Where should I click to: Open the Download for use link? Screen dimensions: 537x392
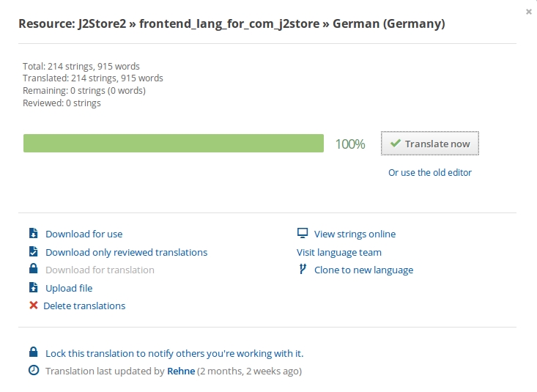pos(84,234)
